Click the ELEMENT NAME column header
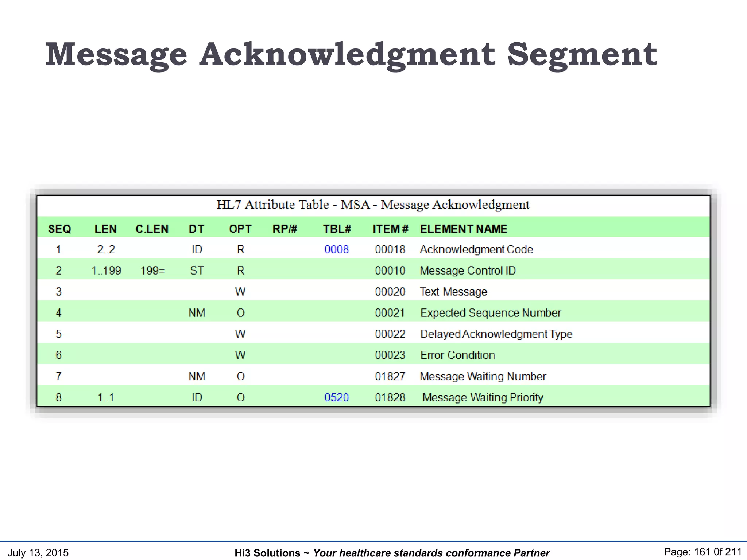 click(464, 229)
